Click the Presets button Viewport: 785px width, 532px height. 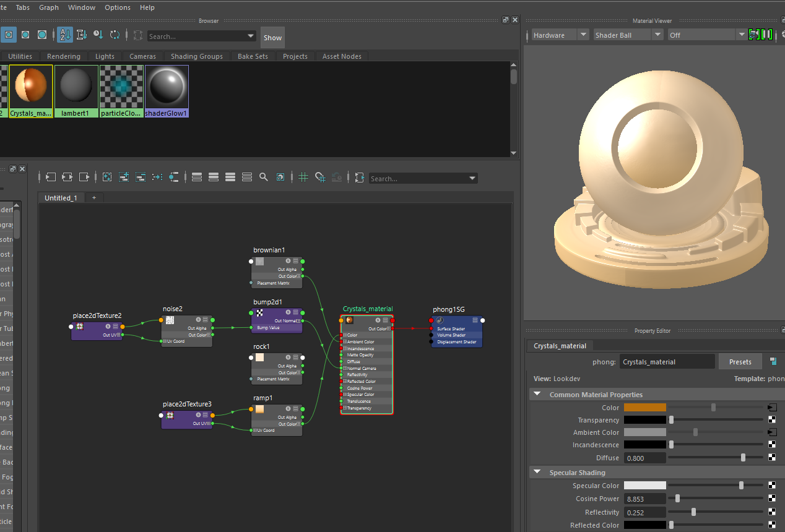(740, 362)
